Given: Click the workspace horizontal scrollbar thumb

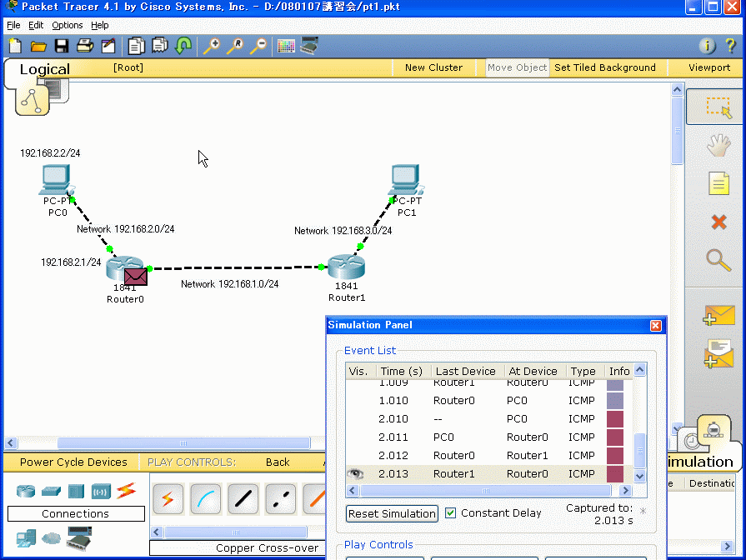Looking at the screenshot, I should [x=183, y=443].
